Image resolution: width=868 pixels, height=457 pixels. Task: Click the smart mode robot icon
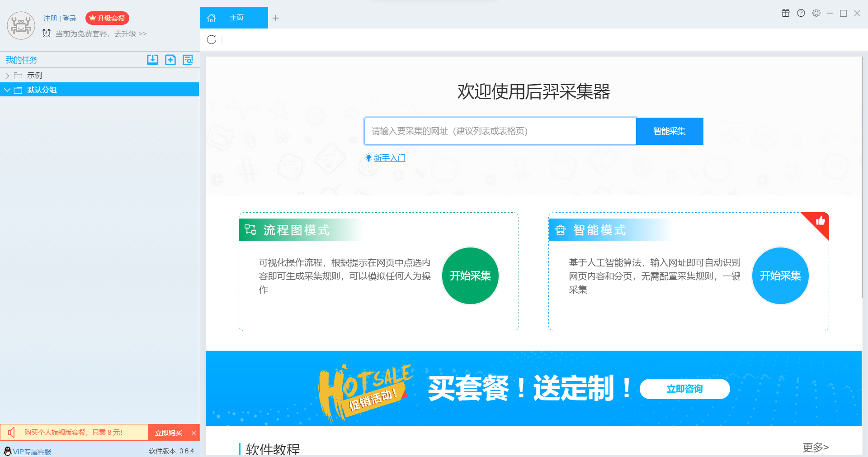point(561,230)
